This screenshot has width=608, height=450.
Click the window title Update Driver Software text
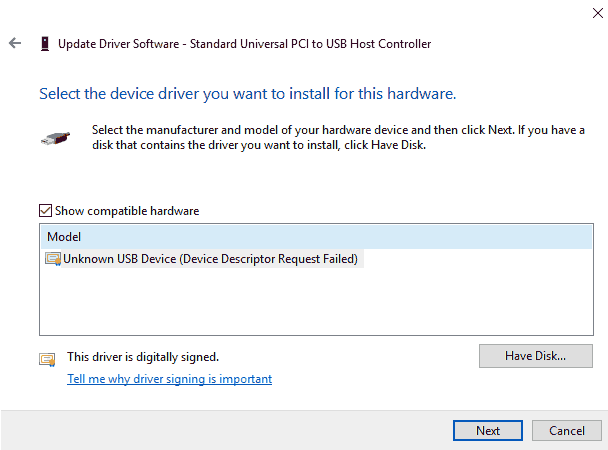click(x=119, y=44)
